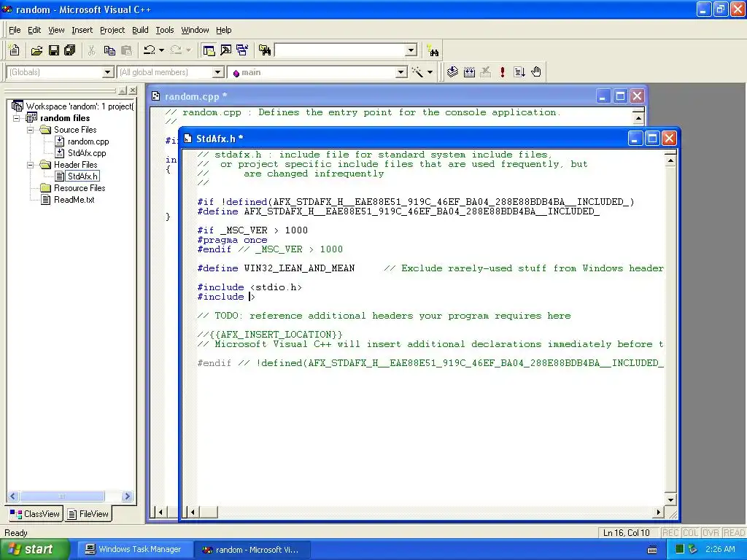747x560 pixels.
Task: Click the random.cpp window title bar
Action: pyautogui.click(x=371, y=96)
